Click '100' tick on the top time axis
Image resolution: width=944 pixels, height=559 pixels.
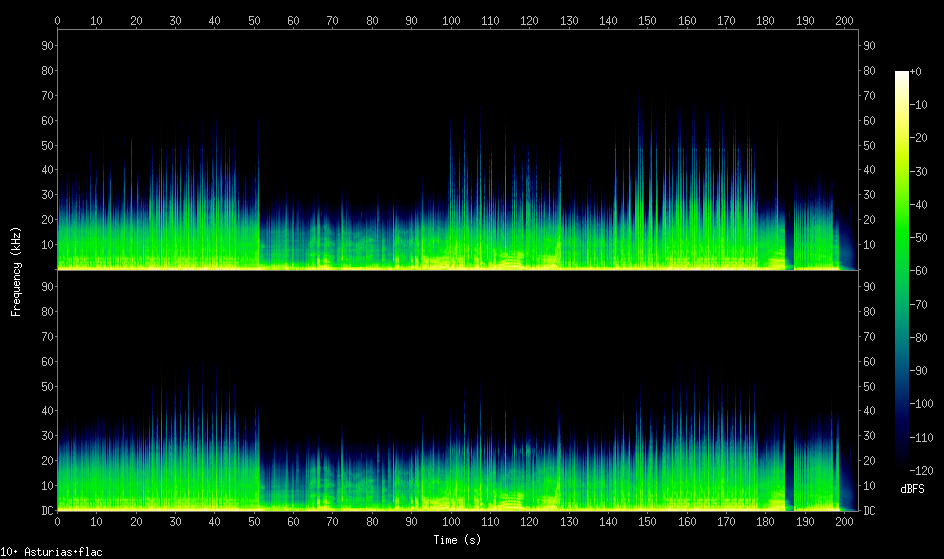(451, 20)
